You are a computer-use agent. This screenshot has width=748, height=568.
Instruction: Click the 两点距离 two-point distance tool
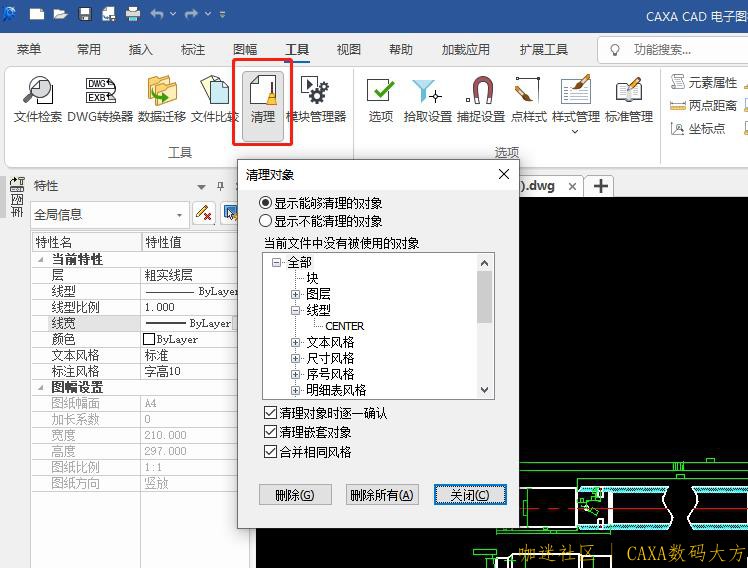point(704,105)
